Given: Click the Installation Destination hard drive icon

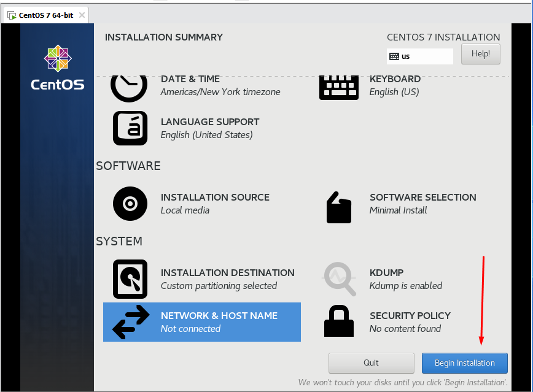Looking at the screenshot, I should pyautogui.click(x=130, y=279).
